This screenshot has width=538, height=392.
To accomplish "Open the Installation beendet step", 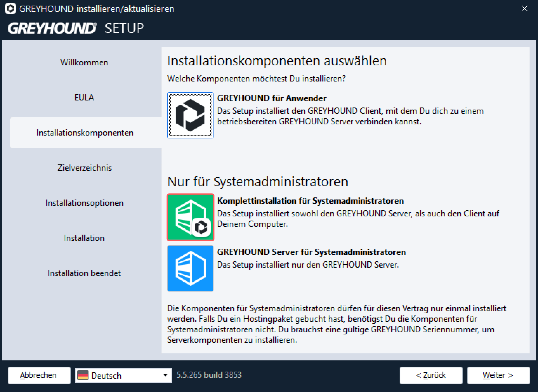I will point(84,273).
